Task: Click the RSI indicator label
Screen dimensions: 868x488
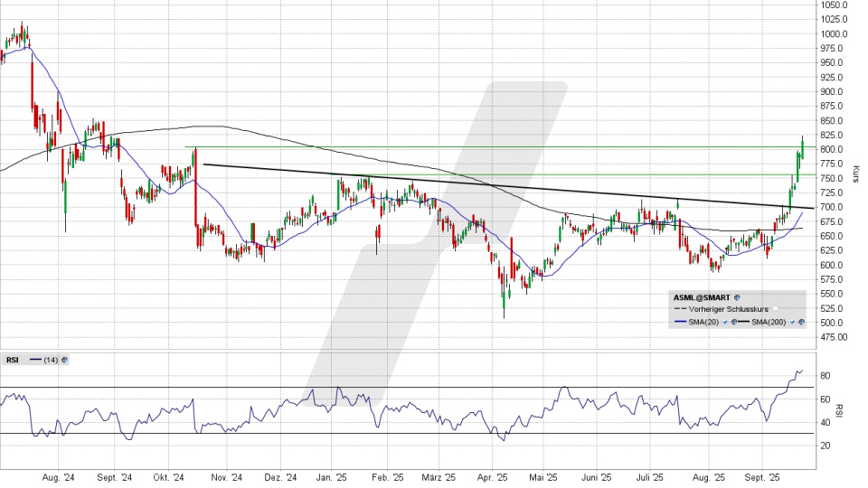Action: click(12, 360)
